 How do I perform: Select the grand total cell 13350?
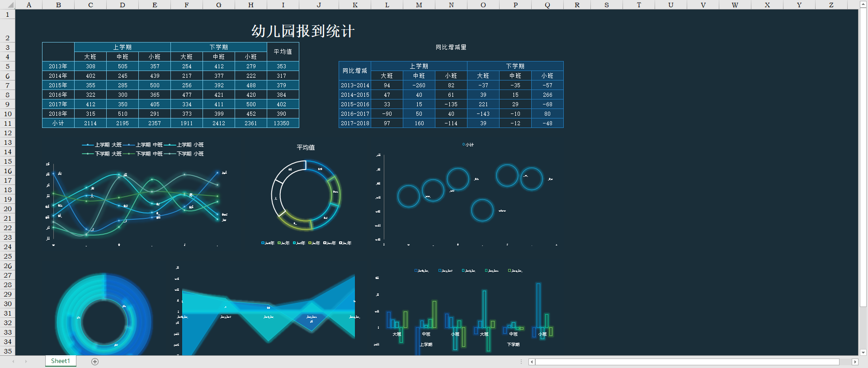coord(283,123)
